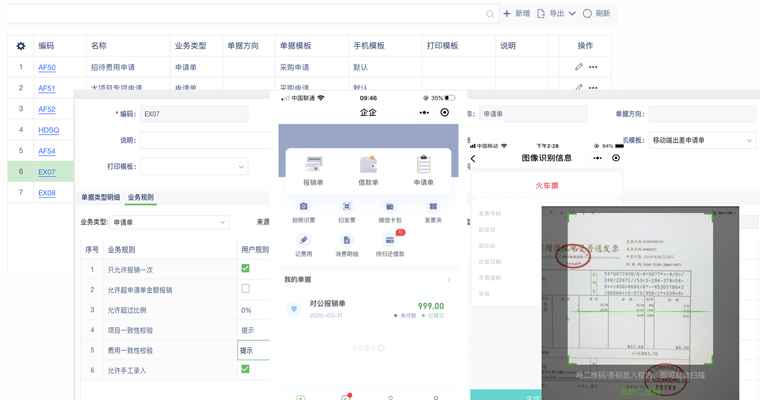
Task: Open 拍照识票 camera invoice recognition
Action: (x=303, y=208)
